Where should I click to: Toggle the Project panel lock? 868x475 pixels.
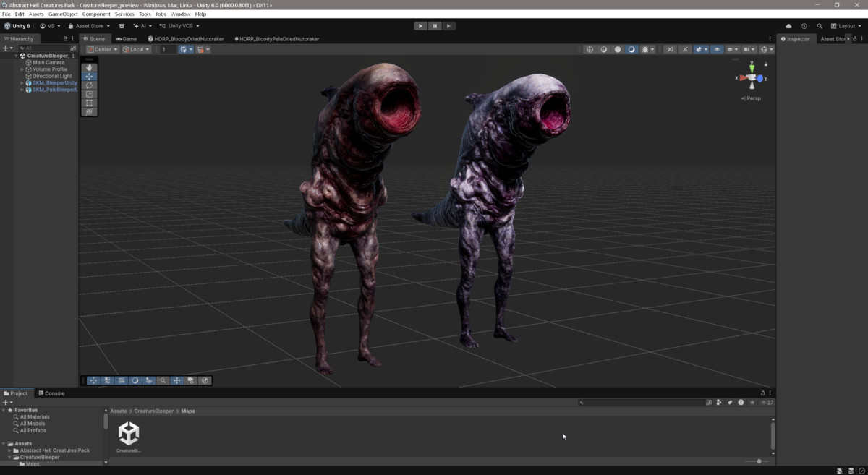pyautogui.click(x=762, y=393)
